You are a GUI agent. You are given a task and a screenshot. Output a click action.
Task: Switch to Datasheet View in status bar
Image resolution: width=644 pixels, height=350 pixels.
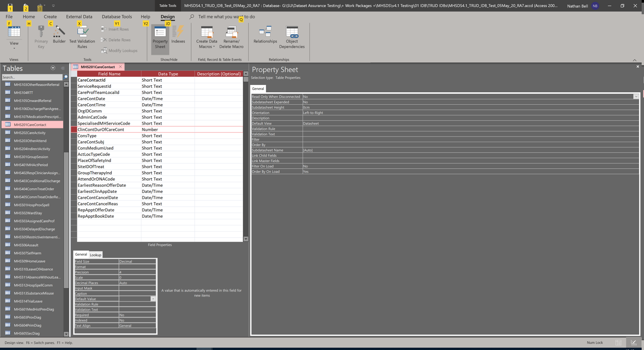[619, 343]
